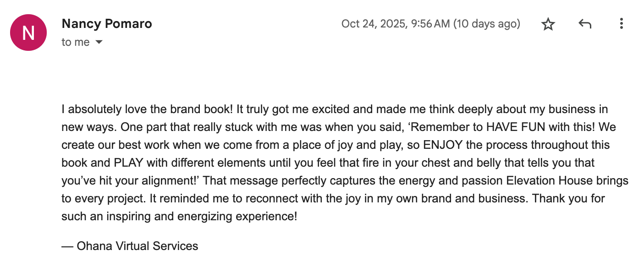Screen dimensions: 644x272
Task: Click the '(10 days ago)' label
Action: point(486,24)
